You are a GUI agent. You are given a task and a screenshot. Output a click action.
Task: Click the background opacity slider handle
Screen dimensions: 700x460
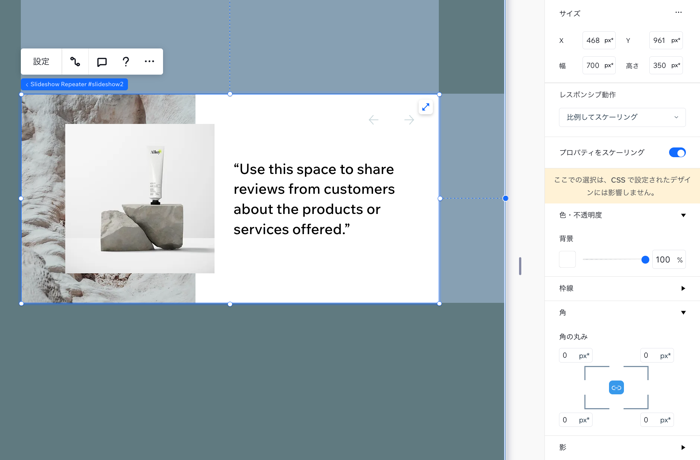[x=645, y=260]
